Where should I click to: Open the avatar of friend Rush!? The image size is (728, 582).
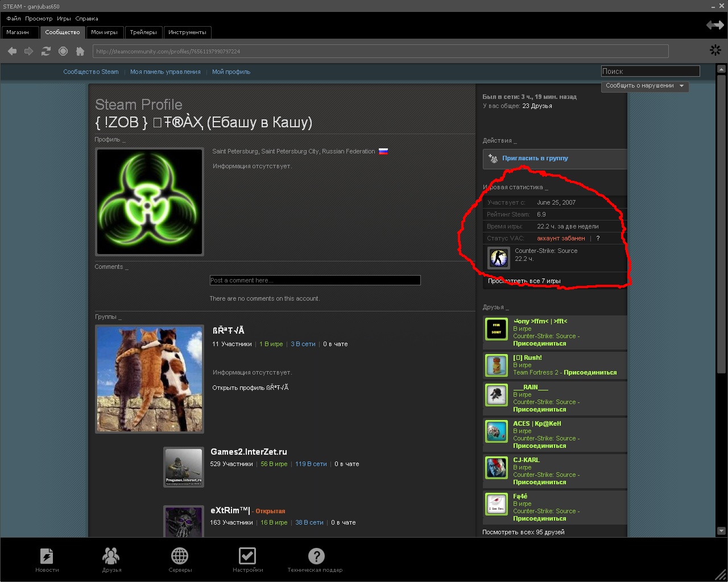pyautogui.click(x=496, y=365)
